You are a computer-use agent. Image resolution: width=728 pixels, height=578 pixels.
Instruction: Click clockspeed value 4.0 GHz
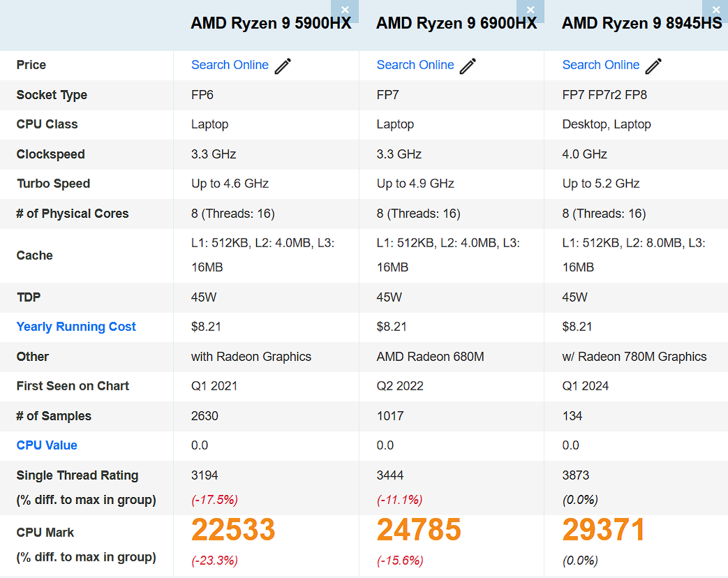click(x=584, y=154)
